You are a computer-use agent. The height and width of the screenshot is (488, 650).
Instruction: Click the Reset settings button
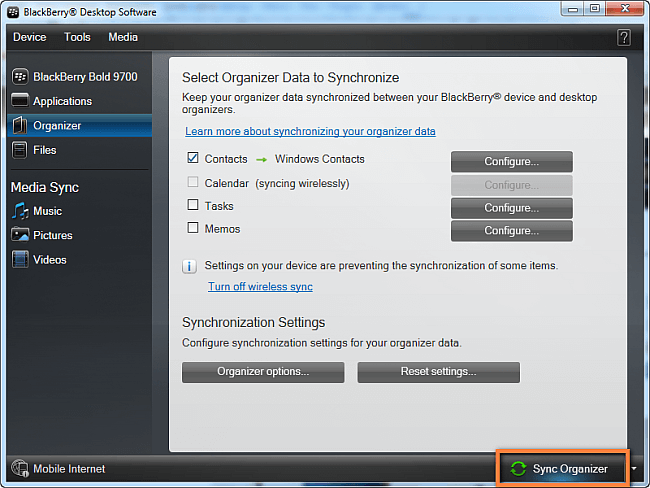[439, 372]
